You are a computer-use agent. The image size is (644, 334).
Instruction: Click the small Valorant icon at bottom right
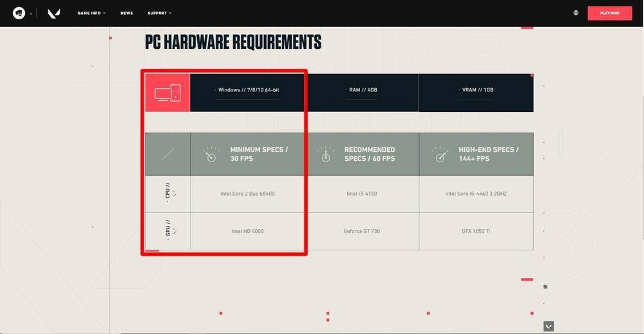[549, 326]
